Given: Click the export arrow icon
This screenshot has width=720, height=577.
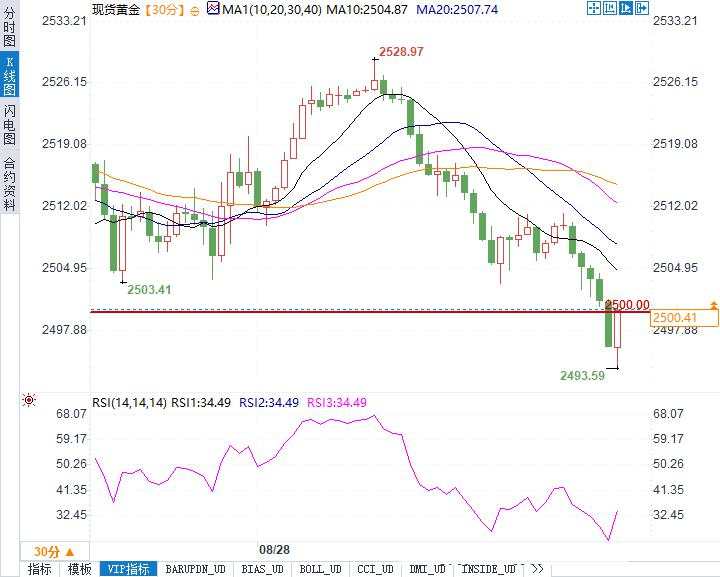Looking at the screenshot, I should click(641, 8).
